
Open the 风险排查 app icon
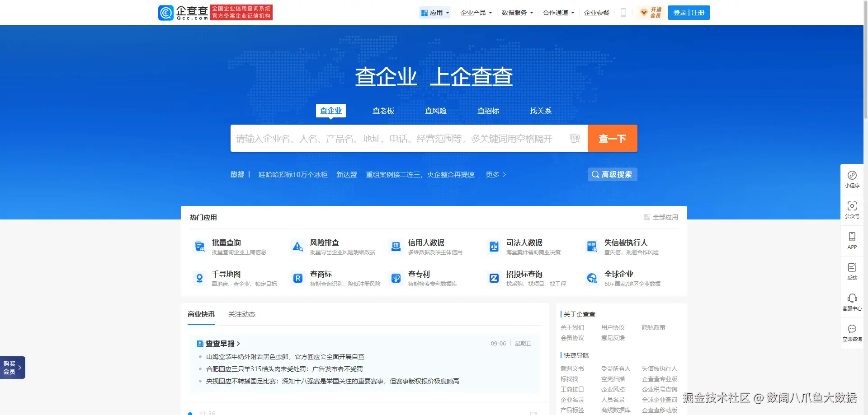(x=297, y=247)
